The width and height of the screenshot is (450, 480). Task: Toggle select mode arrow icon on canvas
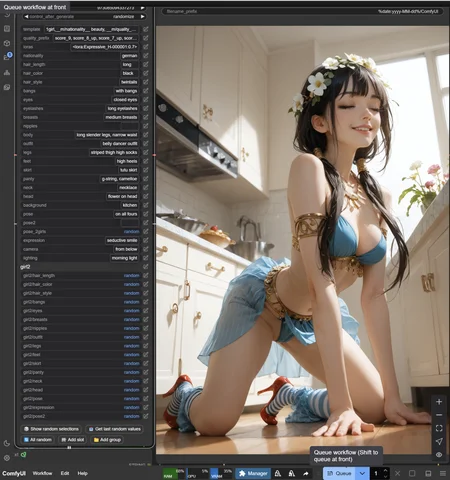[x=439, y=441]
